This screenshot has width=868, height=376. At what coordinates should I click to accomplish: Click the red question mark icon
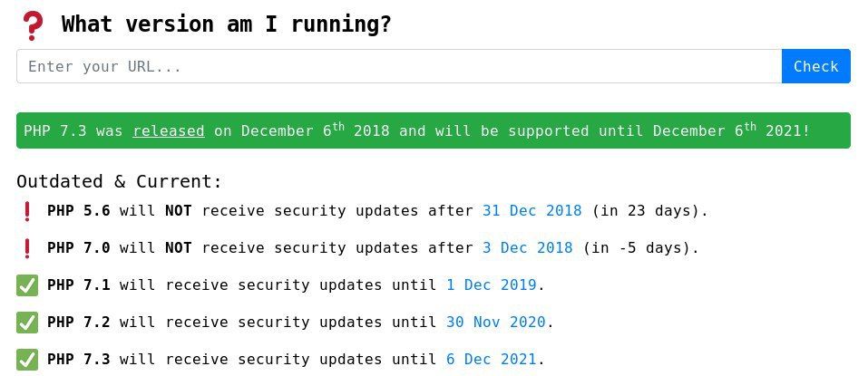[x=33, y=25]
